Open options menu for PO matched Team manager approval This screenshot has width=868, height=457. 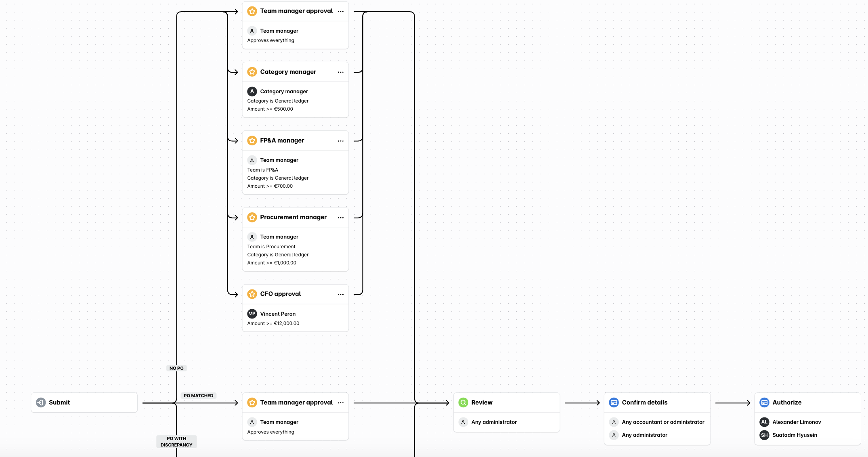(x=341, y=402)
